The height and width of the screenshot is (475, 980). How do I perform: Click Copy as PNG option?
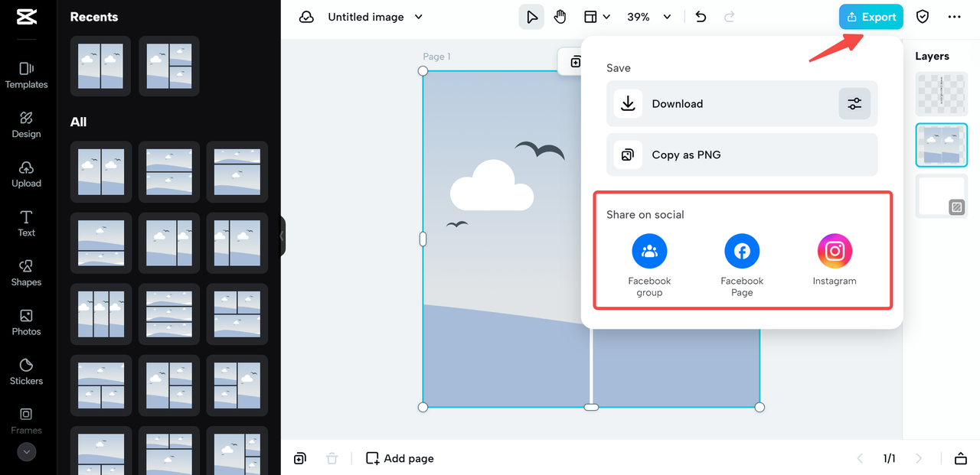pos(742,155)
